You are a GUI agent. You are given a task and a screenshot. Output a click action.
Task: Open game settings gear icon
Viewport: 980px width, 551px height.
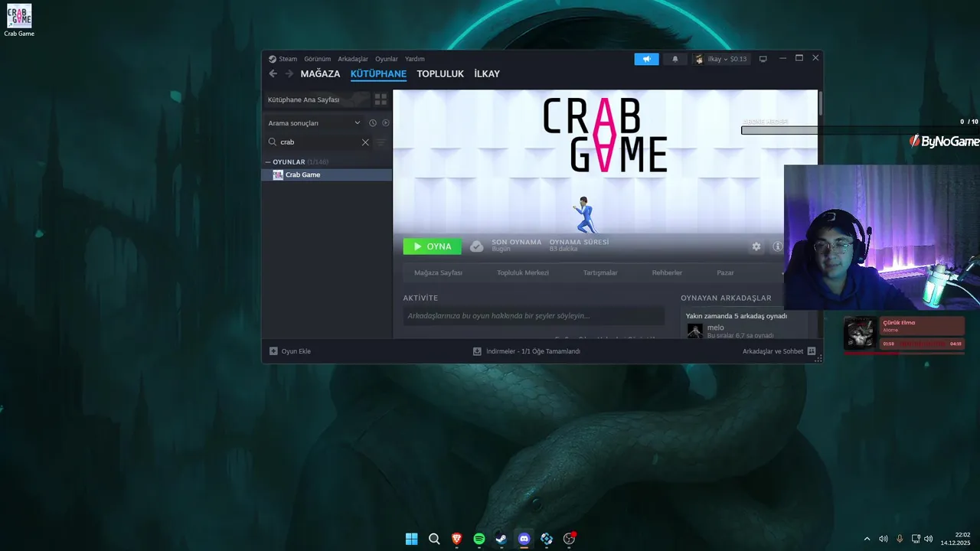coord(756,246)
